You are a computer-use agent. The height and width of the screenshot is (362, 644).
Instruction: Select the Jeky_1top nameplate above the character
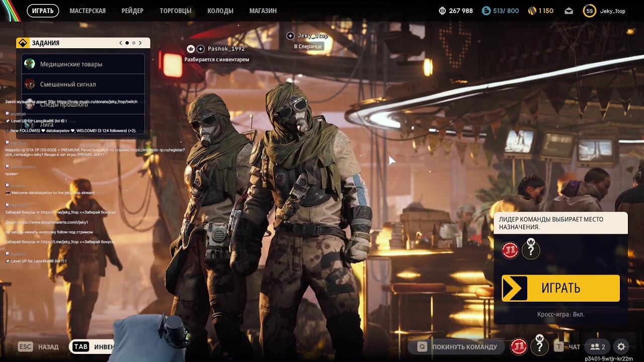[x=312, y=36]
